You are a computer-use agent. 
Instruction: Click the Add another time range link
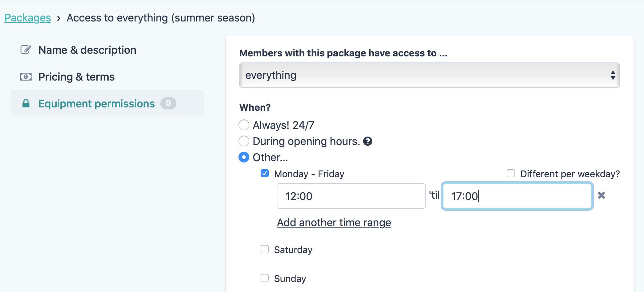pos(334,223)
